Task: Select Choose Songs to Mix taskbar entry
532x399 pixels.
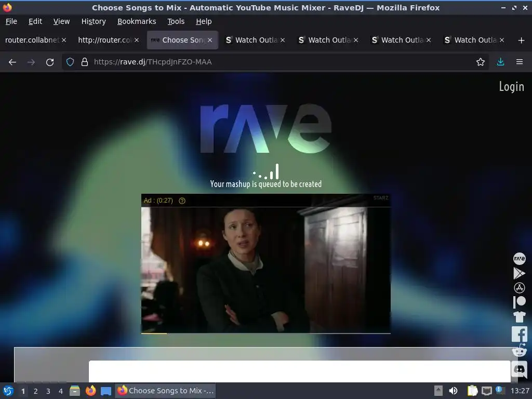Action: (166, 391)
